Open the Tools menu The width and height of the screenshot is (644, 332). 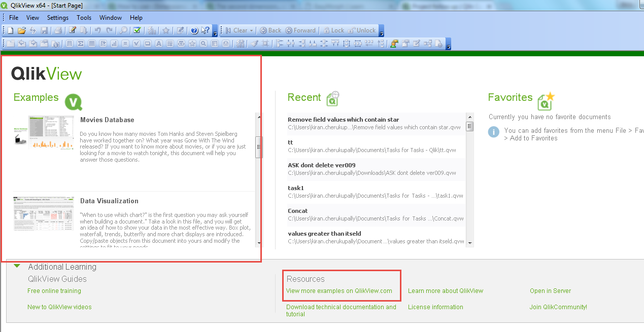tap(84, 17)
